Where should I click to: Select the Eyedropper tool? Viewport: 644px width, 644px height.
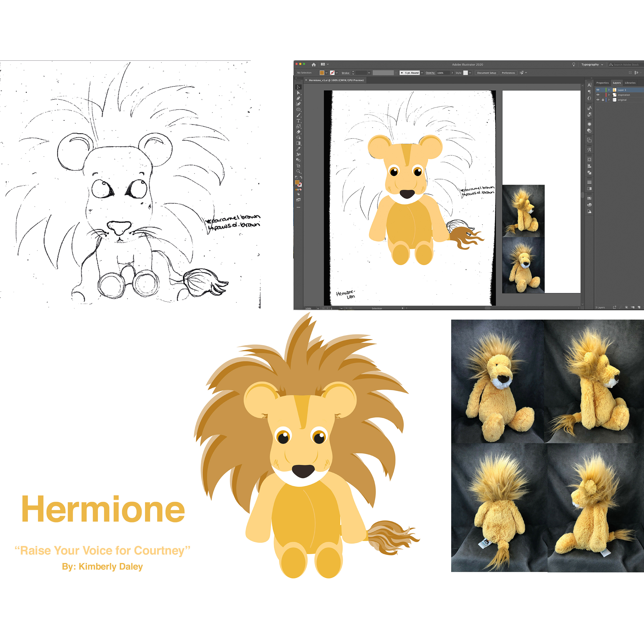(x=298, y=149)
